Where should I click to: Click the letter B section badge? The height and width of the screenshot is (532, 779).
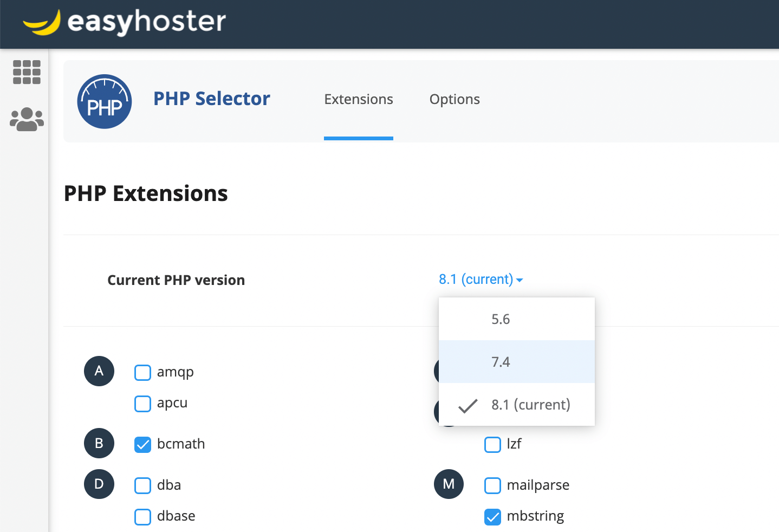tap(99, 443)
